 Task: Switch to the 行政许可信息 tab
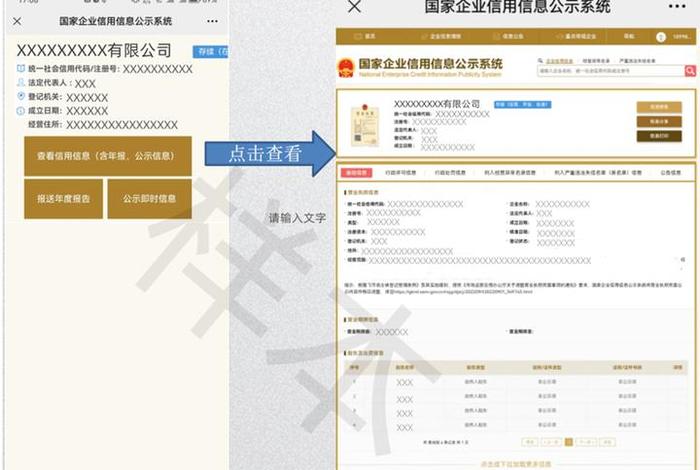click(x=400, y=172)
